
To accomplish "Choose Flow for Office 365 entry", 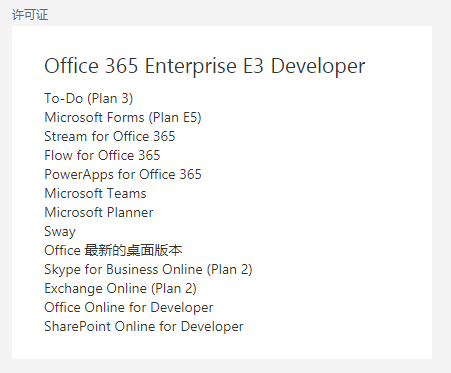I will click(102, 155).
